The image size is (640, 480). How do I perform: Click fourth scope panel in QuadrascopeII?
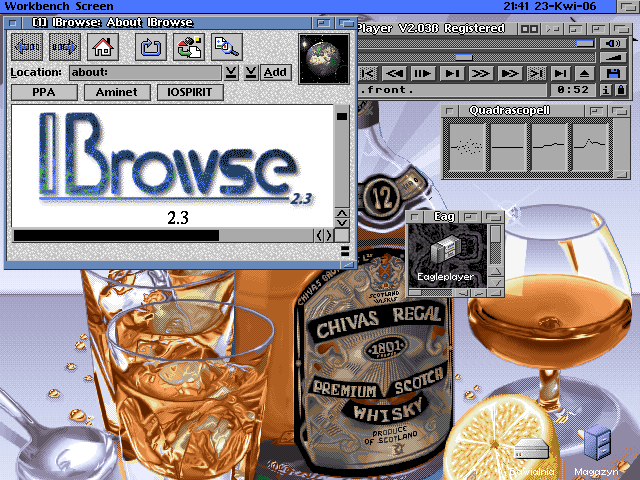[590, 147]
